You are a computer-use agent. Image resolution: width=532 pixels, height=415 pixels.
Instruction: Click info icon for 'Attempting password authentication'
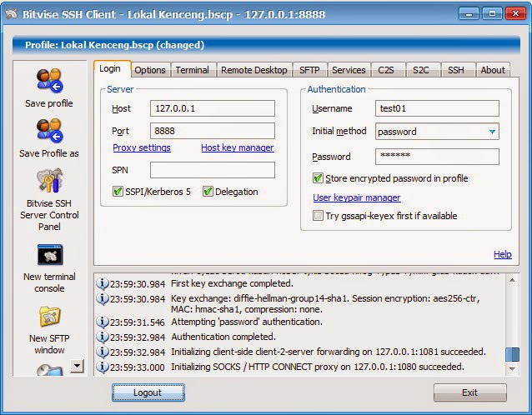pos(102,322)
